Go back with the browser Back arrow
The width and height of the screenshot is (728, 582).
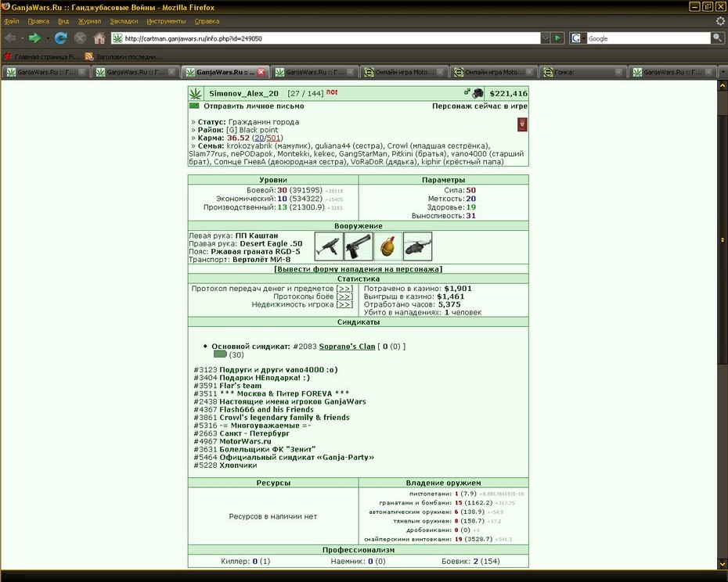[11, 38]
